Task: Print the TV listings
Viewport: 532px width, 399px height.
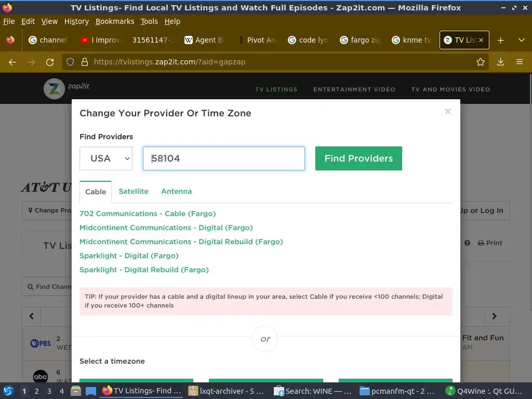Action: (x=490, y=243)
